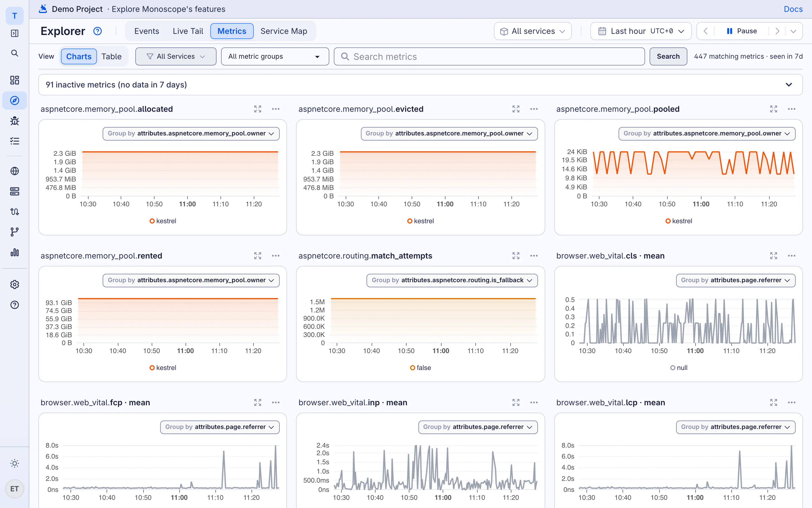Viewport: 812px width, 508px height.
Task: Open the T project switcher badge
Action: coord(14,16)
